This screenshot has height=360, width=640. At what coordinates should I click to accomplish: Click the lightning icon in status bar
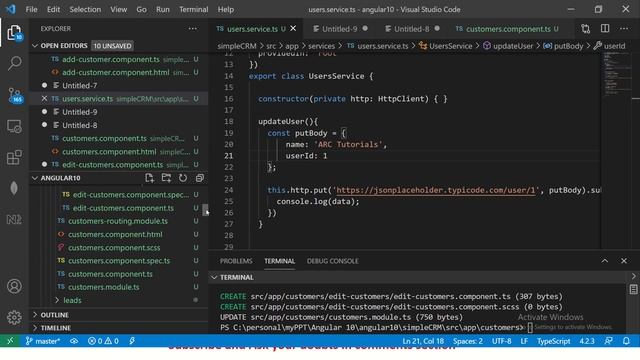click(x=132, y=341)
